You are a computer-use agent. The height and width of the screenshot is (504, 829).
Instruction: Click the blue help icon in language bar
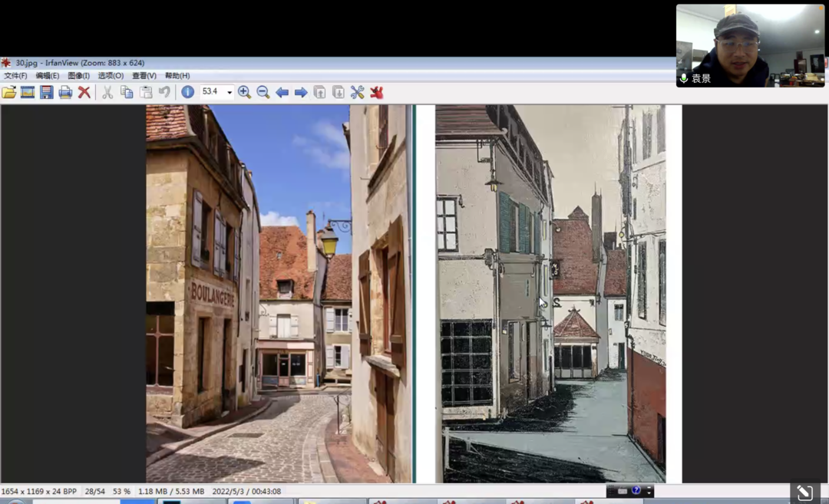tap(636, 491)
